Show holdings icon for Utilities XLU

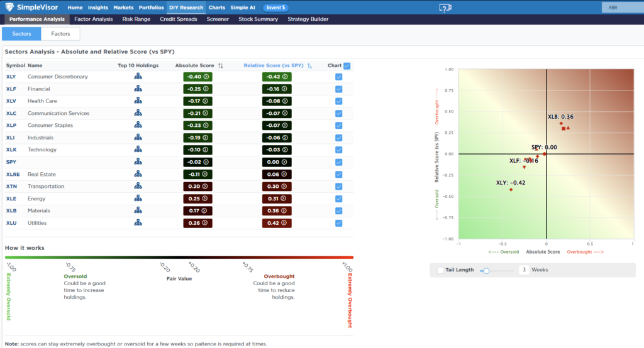(138, 223)
